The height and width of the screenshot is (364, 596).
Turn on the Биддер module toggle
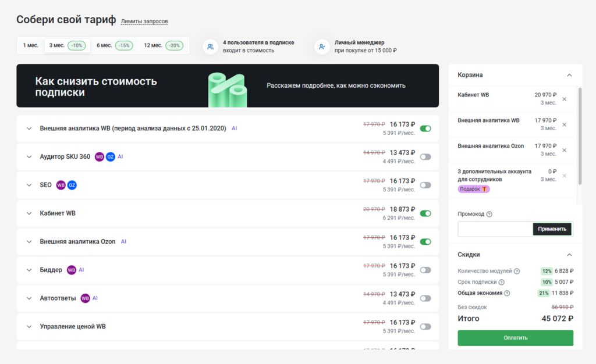coord(425,270)
